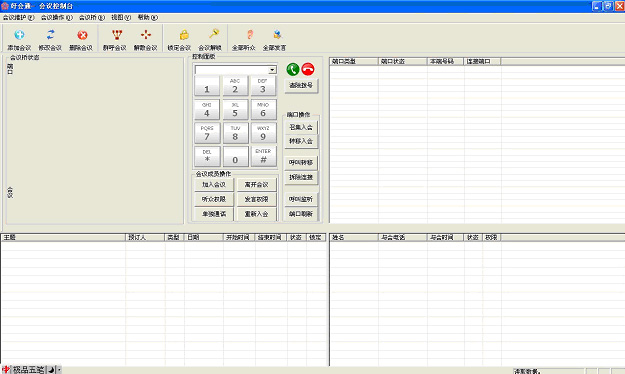Click the 结束时间 column header
The height and width of the screenshot is (374, 625).
pos(271,238)
